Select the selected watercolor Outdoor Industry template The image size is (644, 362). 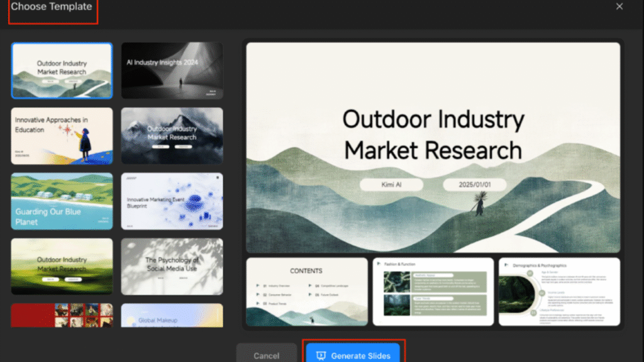point(62,70)
